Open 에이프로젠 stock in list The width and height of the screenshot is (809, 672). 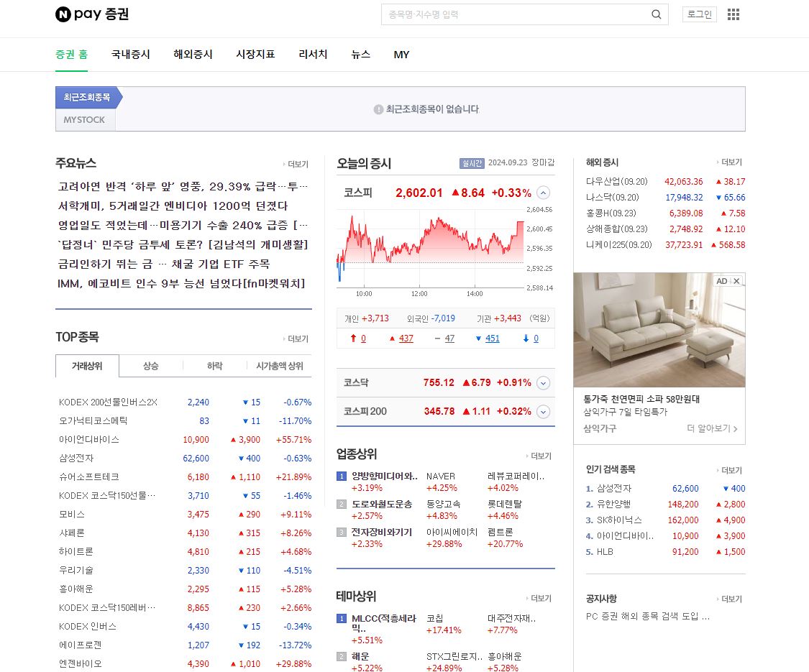click(80, 645)
